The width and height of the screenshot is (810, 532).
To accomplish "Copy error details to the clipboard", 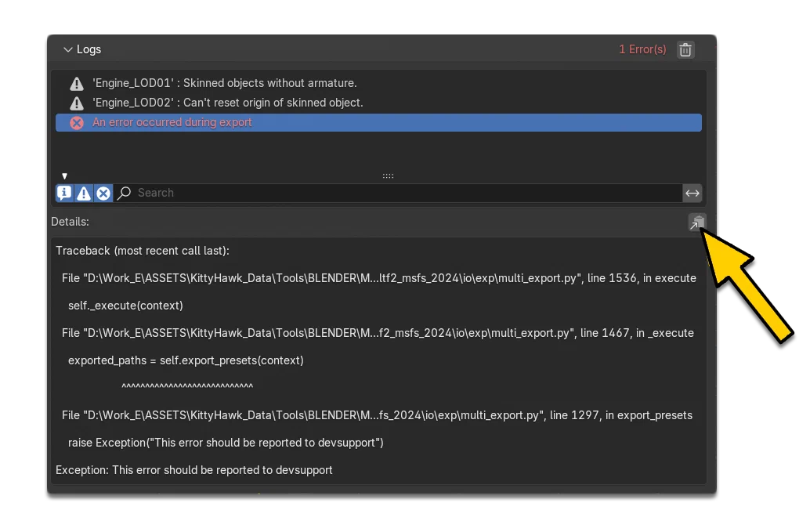I will (697, 223).
